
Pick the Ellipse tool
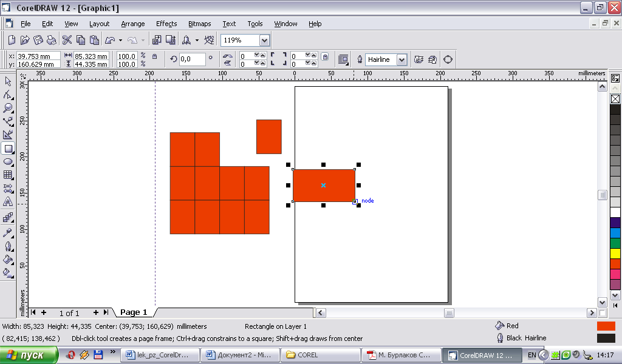click(x=8, y=161)
